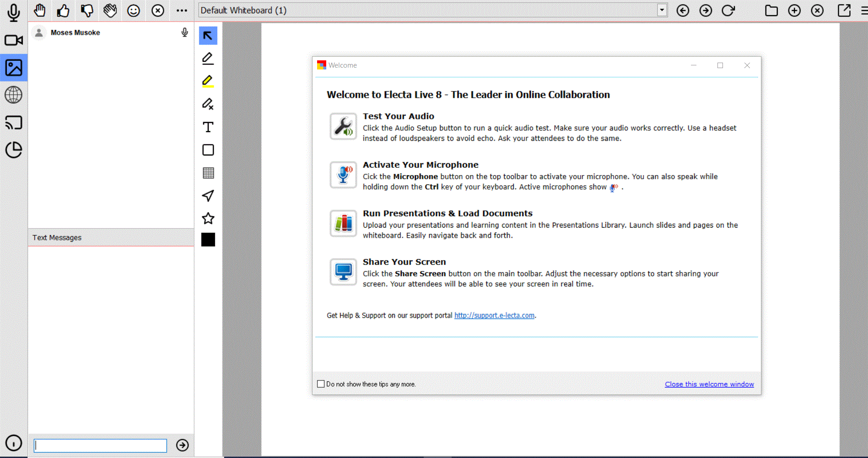Select the pen drawing tool

[x=208, y=59]
